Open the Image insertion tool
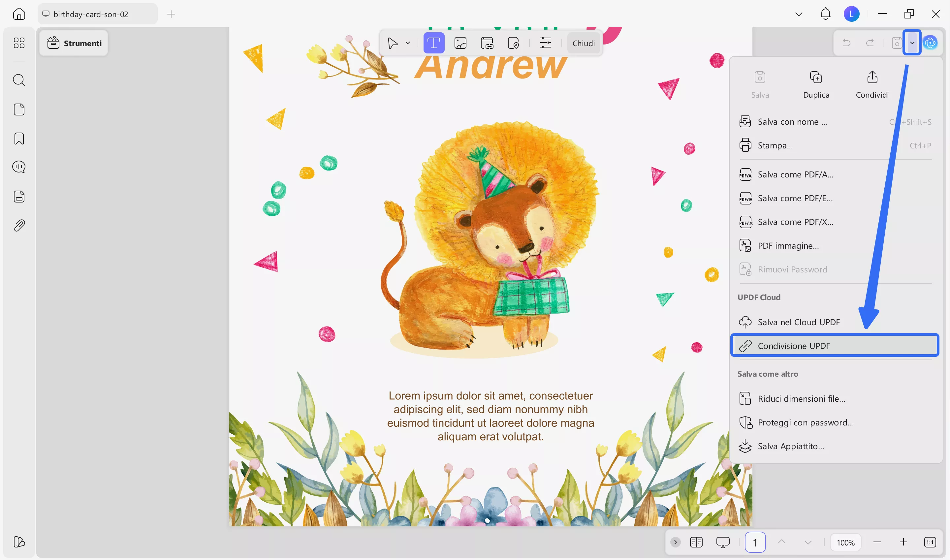Image resolution: width=950 pixels, height=560 pixels. 461,43
